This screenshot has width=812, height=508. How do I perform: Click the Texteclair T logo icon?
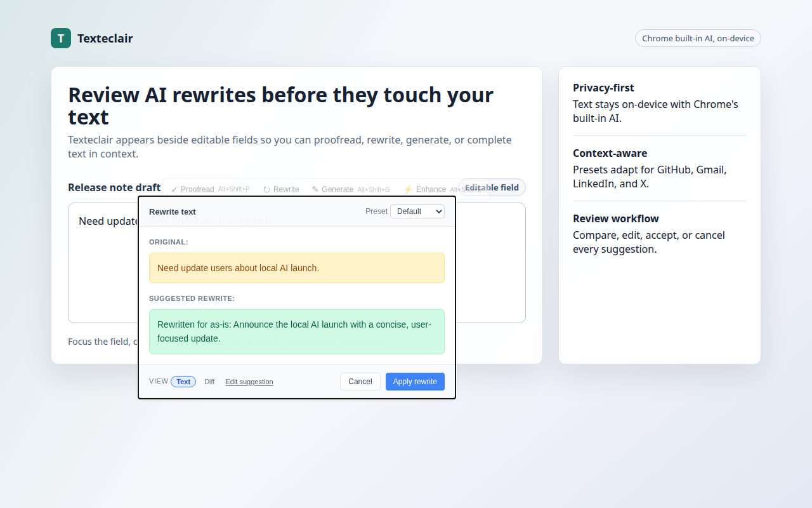click(61, 38)
